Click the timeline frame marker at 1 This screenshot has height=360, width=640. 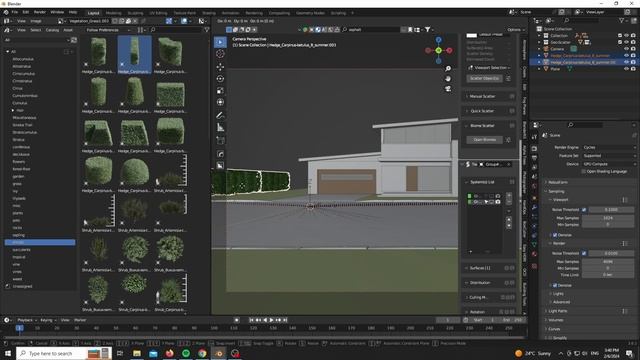20,328
